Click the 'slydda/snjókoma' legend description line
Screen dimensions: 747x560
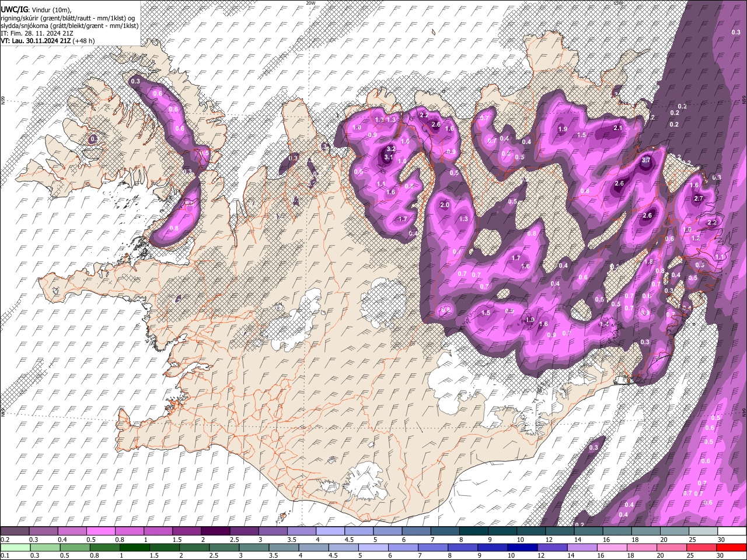pos(69,26)
